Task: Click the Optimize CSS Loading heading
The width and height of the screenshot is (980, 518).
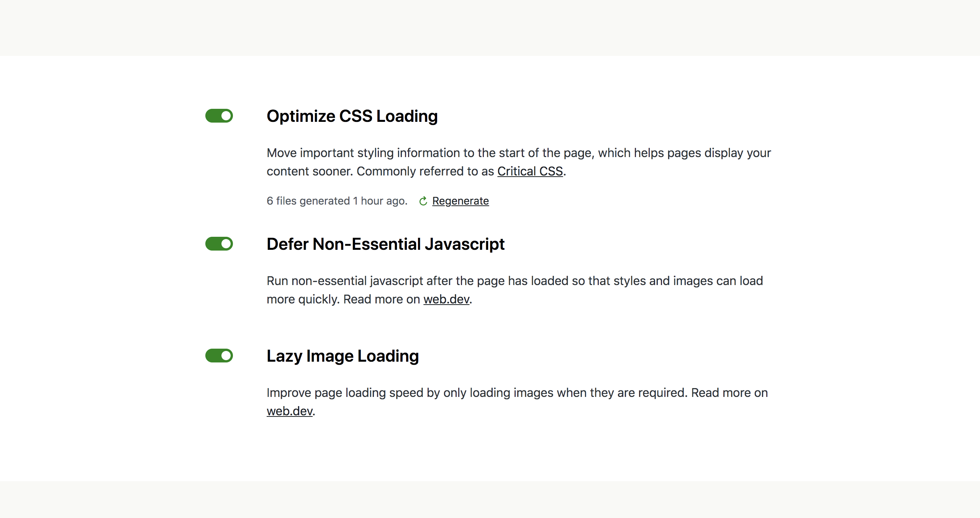Action: pos(352,116)
